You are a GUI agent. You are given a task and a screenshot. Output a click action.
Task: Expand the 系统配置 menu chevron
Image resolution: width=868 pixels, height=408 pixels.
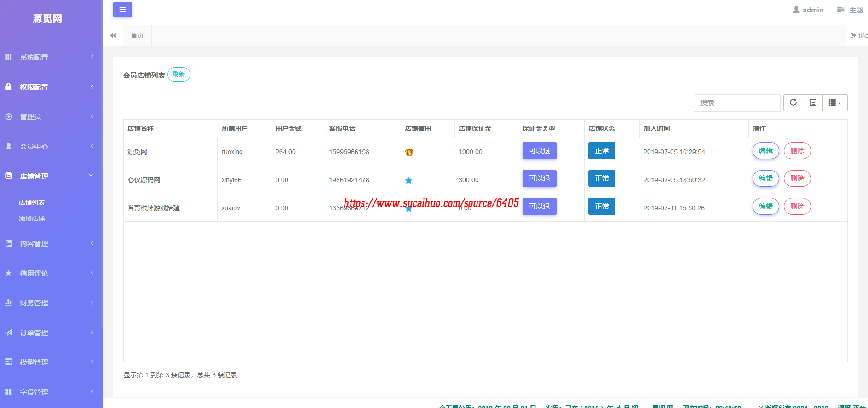click(92, 57)
